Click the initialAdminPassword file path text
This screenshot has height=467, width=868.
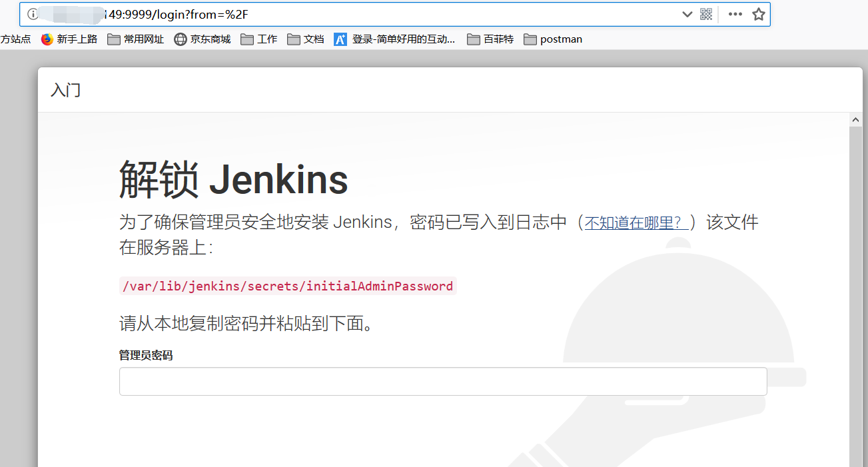pos(288,286)
